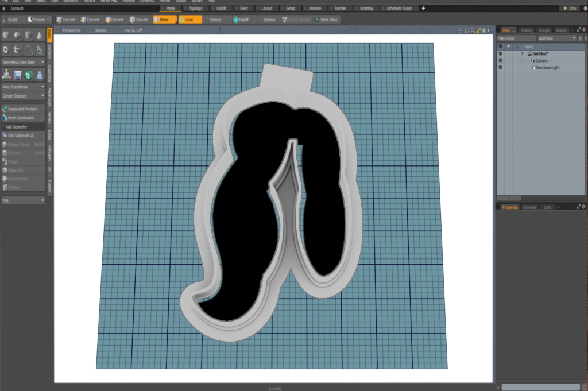Screen dimensions: 588x391
Task: Click the sphere primitive icon
Action: pos(17,36)
